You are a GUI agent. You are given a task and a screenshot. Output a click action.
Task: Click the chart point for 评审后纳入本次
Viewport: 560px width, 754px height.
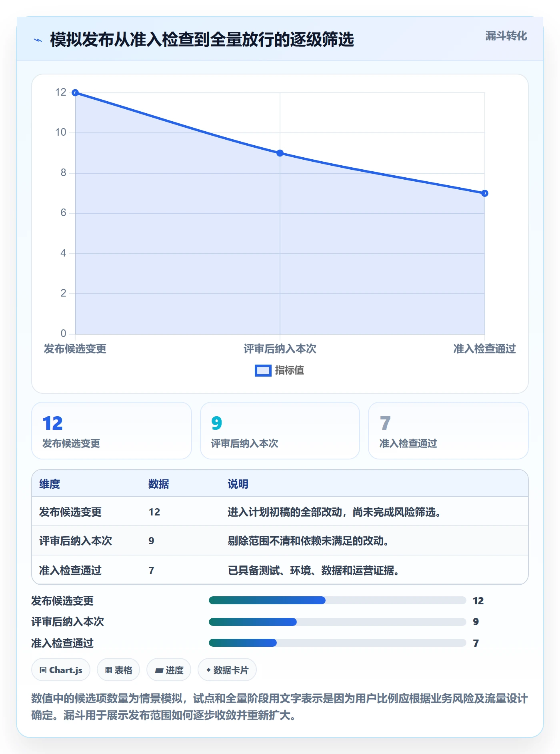[280, 153]
